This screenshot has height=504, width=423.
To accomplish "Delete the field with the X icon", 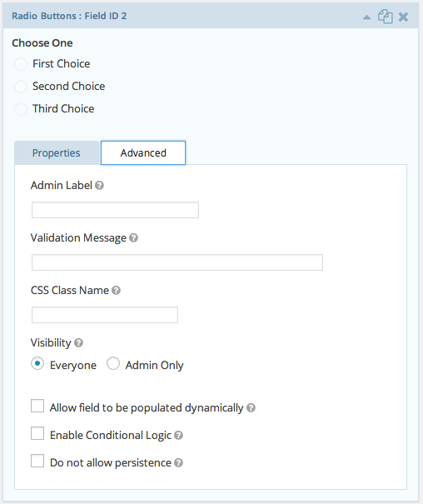I will [403, 17].
